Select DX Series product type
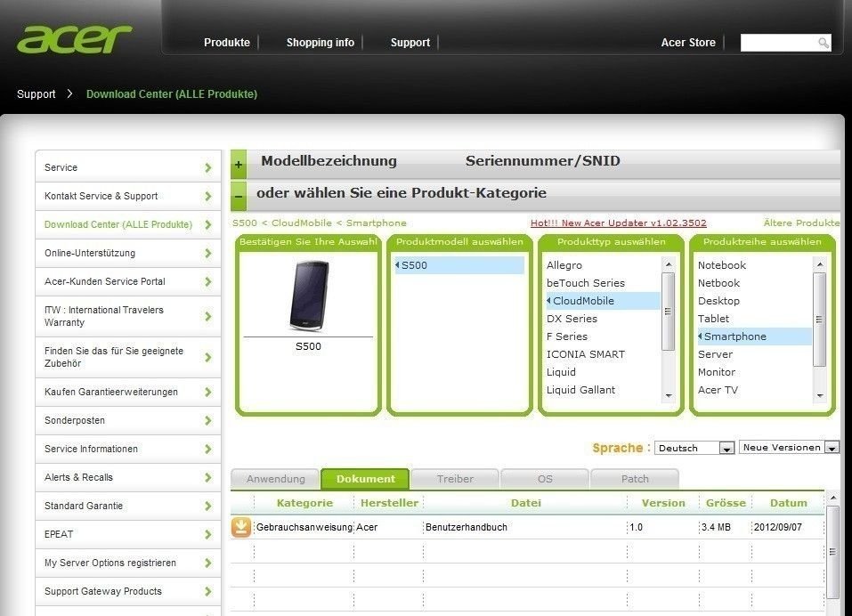The width and height of the screenshot is (852, 616). pos(572,319)
